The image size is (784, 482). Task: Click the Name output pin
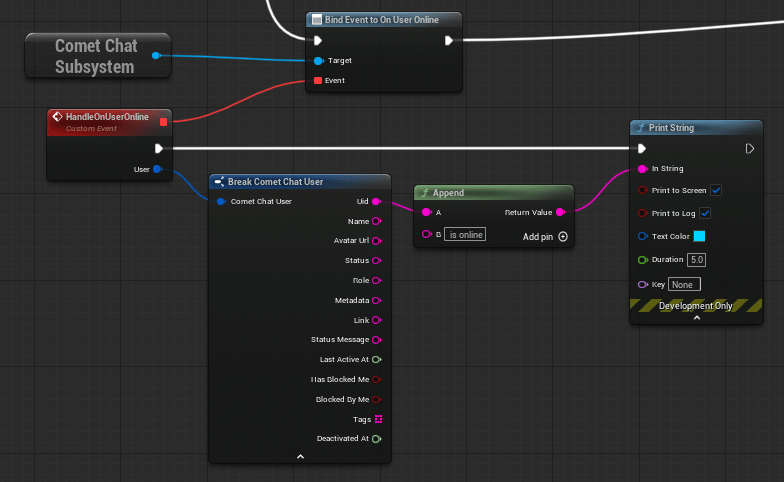[376, 221]
